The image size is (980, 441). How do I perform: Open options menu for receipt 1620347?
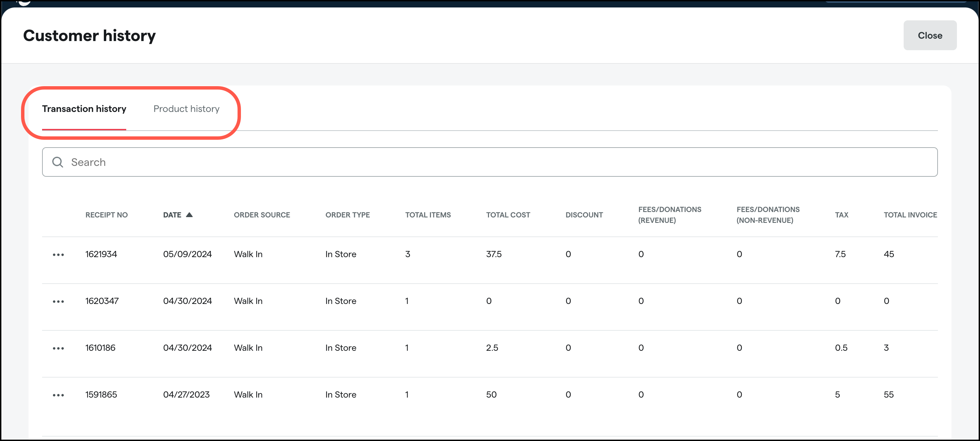(58, 302)
